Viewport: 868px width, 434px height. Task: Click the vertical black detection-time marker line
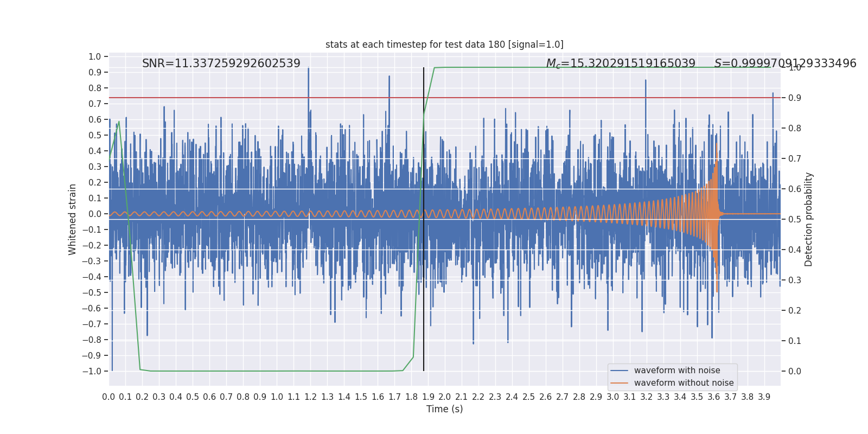424,219
